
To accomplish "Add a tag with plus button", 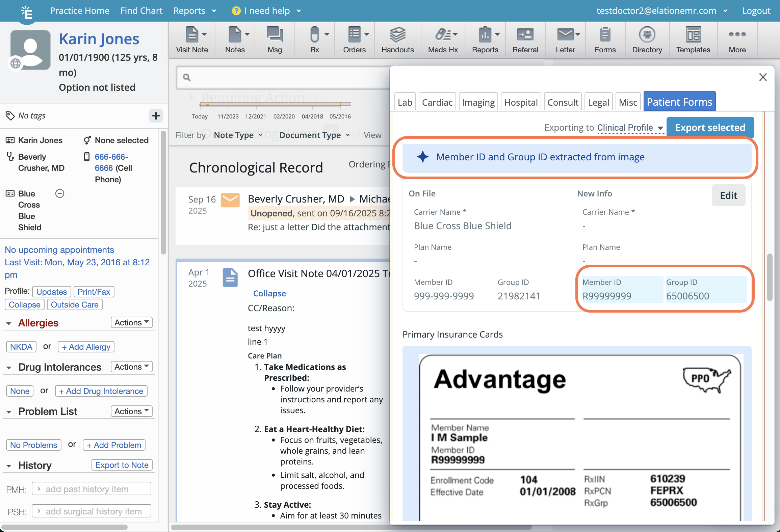I will coord(156,116).
